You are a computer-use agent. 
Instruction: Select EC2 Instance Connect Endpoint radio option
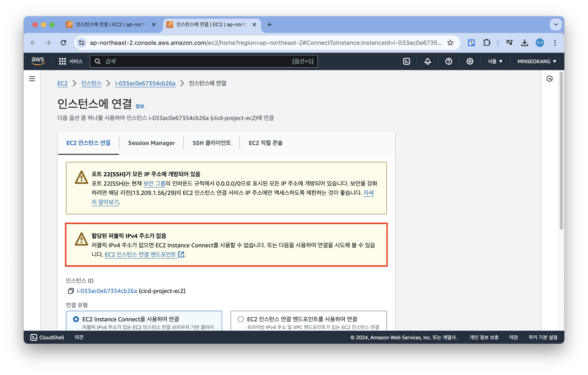point(241,319)
